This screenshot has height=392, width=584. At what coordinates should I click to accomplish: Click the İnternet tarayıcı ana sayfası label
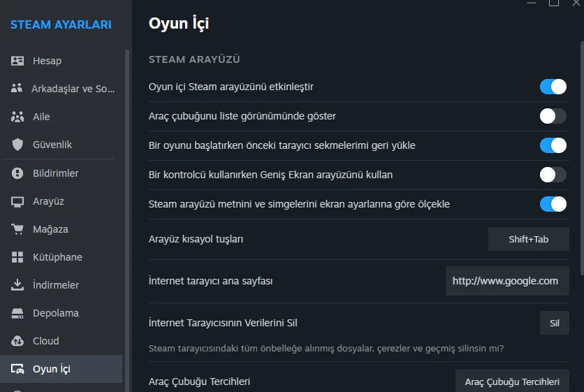(x=210, y=281)
